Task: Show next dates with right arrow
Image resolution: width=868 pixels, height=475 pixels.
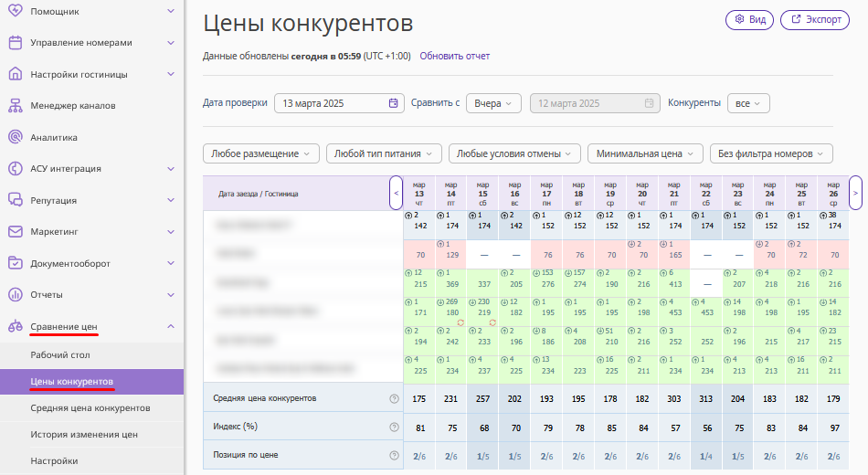Action: (x=855, y=194)
